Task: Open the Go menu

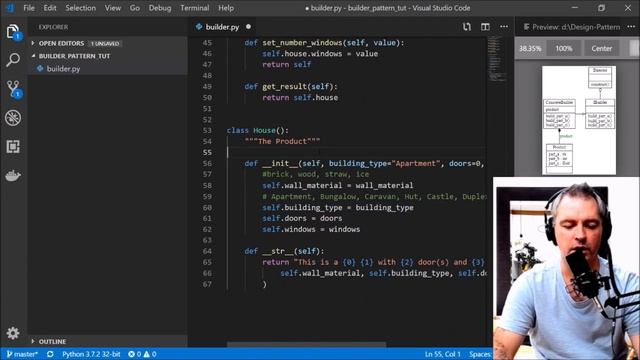Action: [135, 8]
